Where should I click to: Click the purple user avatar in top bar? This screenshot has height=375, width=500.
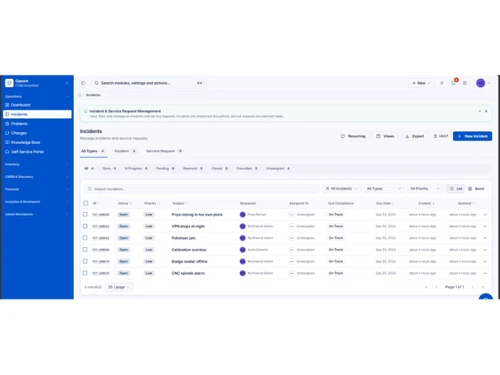pos(480,83)
